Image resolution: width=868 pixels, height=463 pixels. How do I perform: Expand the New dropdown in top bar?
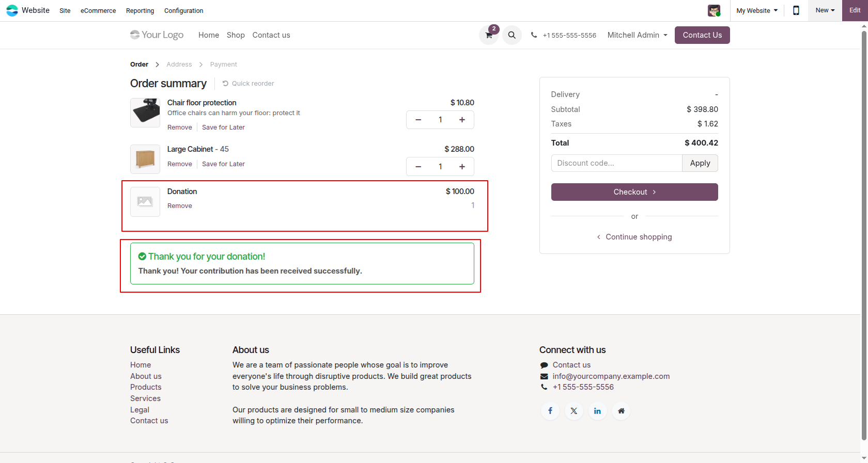pyautogui.click(x=825, y=10)
